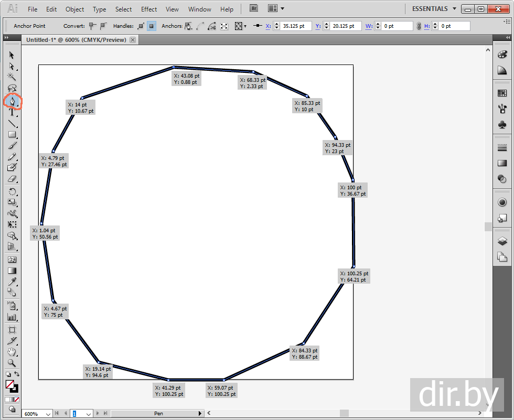Click the X coordinate label link

coord(268,26)
